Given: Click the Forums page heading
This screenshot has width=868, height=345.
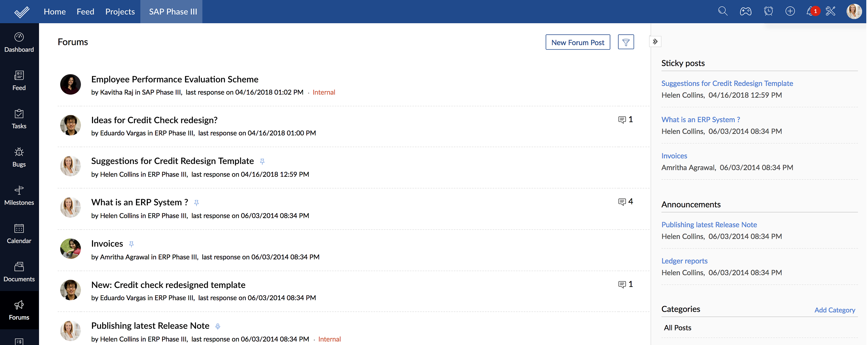Looking at the screenshot, I should point(73,42).
